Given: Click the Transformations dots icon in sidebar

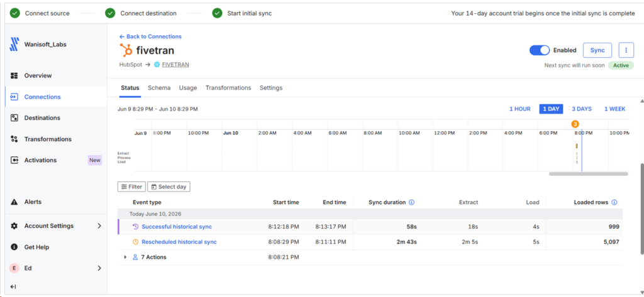Looking at the screenshot, I should tap(14, 139).
